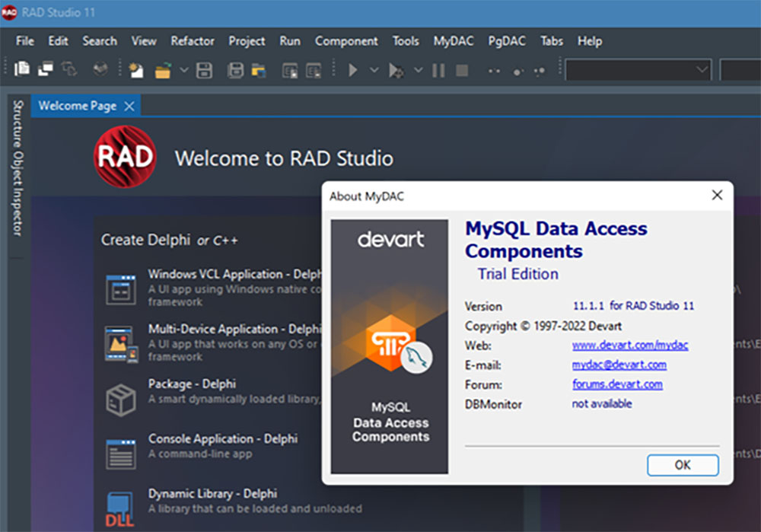Click the Open Project toolbar icon
Screen dimensions: 761x532
[x=259, y=70]
